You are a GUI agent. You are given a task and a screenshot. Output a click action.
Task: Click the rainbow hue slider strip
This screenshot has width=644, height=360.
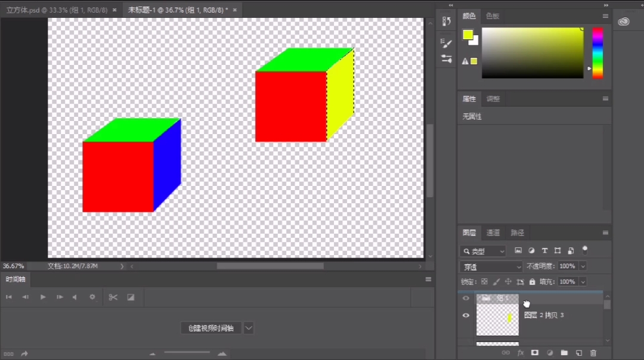597,53
